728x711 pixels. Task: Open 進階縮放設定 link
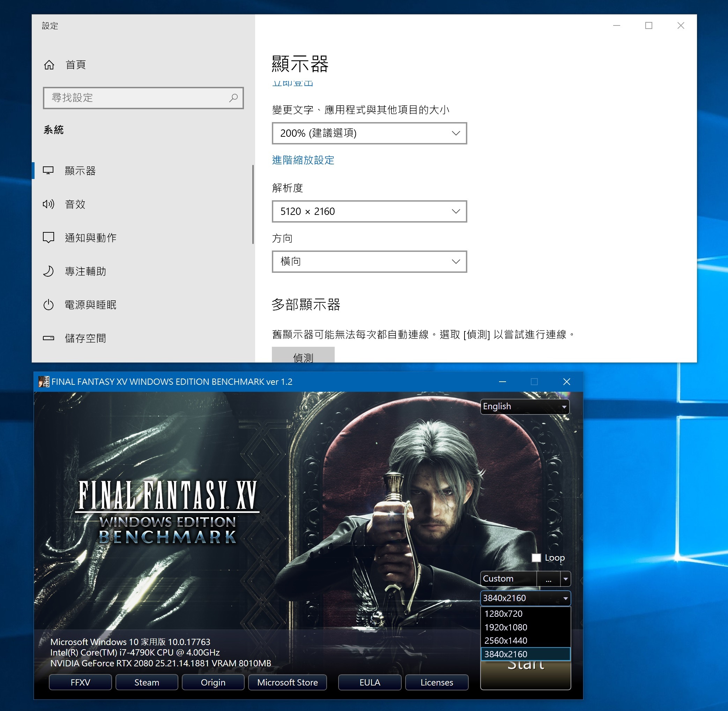[303, 160]
